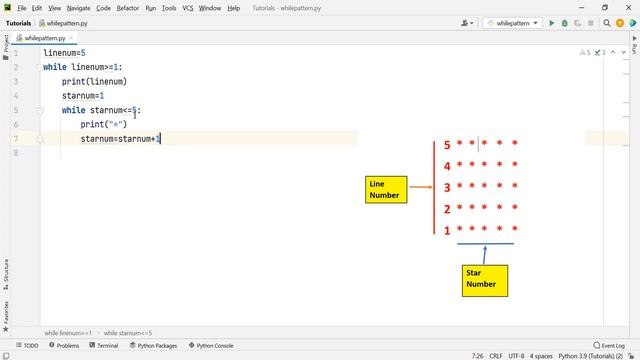The image size is (640, 360).
Task: Open the TODO tool window
Action: 27,345
